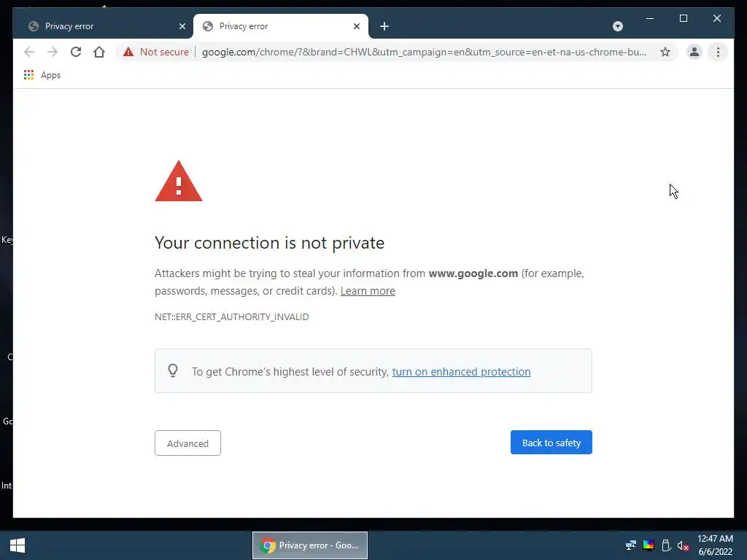Click the colorful display tray icon
Viewport: 747px width, 560px height.
pyautogui.click(x=649, y=545)
